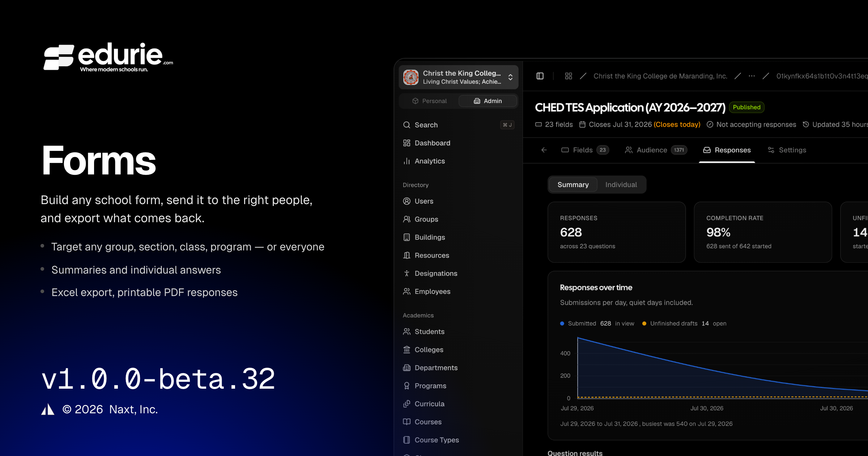868x456 pixels.
Task: Focus the Search field in sidebar
Action: (x=459, y=125)
